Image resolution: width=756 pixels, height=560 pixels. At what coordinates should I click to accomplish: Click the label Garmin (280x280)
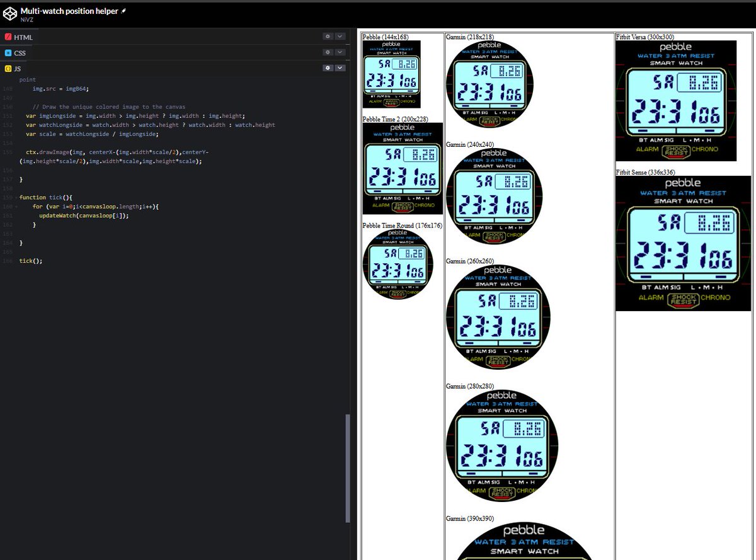(x=470, y=386)
